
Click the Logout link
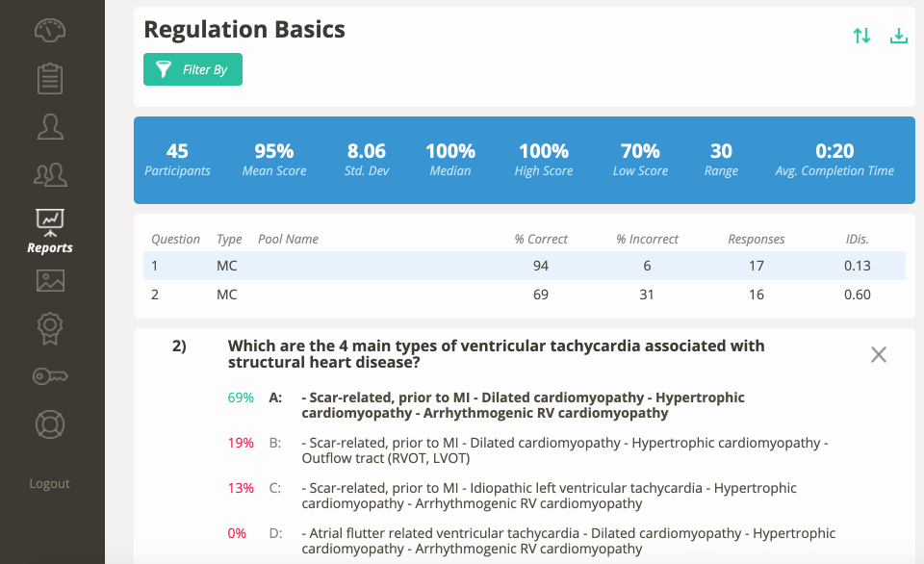(x=49, y=483)
